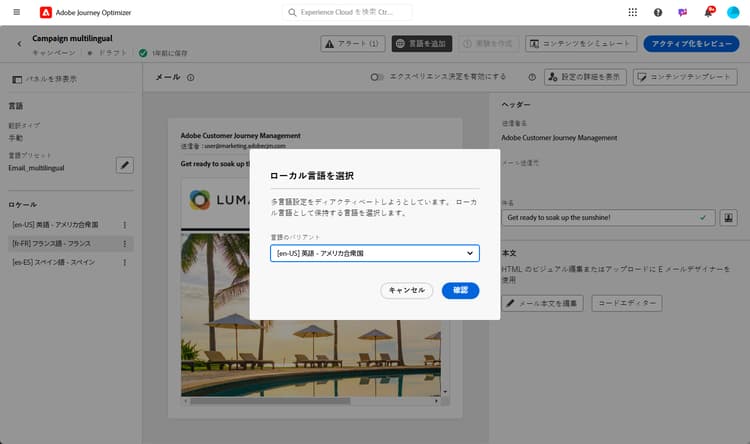Screen dimensions: 750x444
Task: Click the green saved-status checkmark
Action: tap(143, 53)
